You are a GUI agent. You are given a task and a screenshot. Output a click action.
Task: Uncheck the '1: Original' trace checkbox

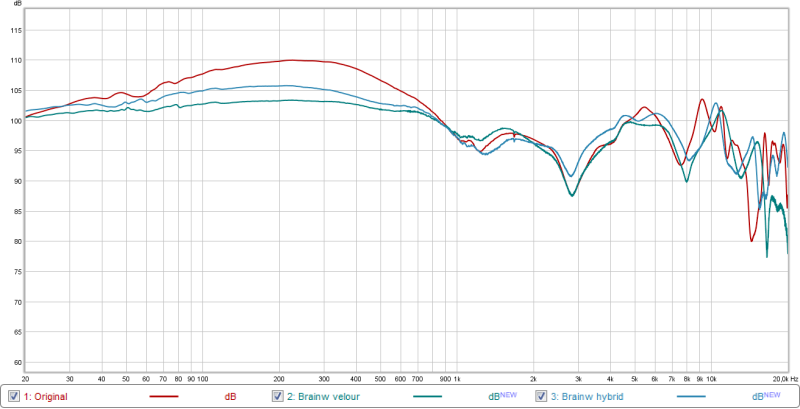tap(13, 396)
